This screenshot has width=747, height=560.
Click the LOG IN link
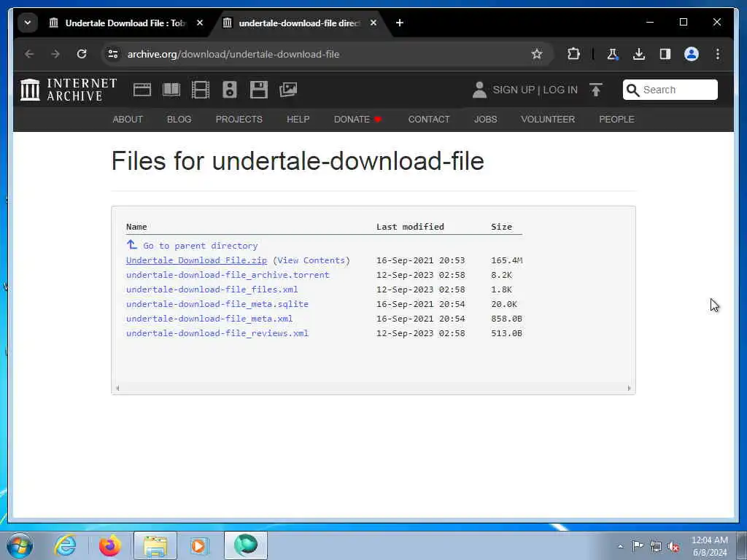[560, 90]
